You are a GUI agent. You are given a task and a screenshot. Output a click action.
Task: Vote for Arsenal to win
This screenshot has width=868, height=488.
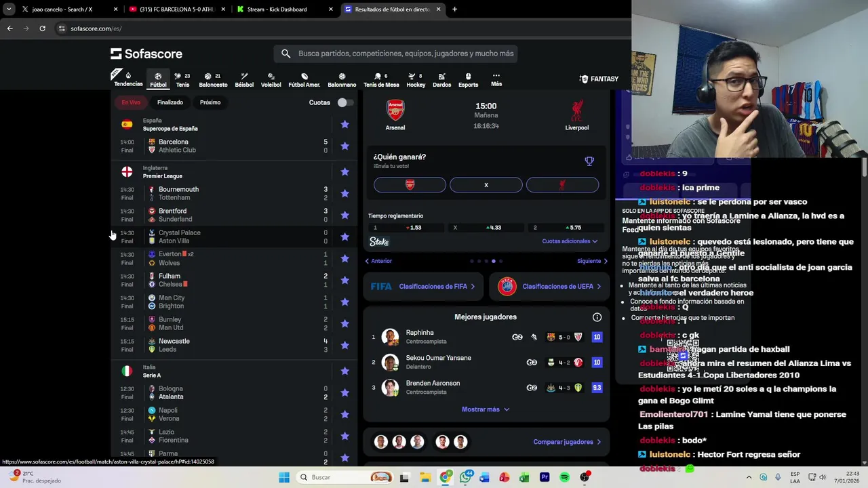pos(410,185)
